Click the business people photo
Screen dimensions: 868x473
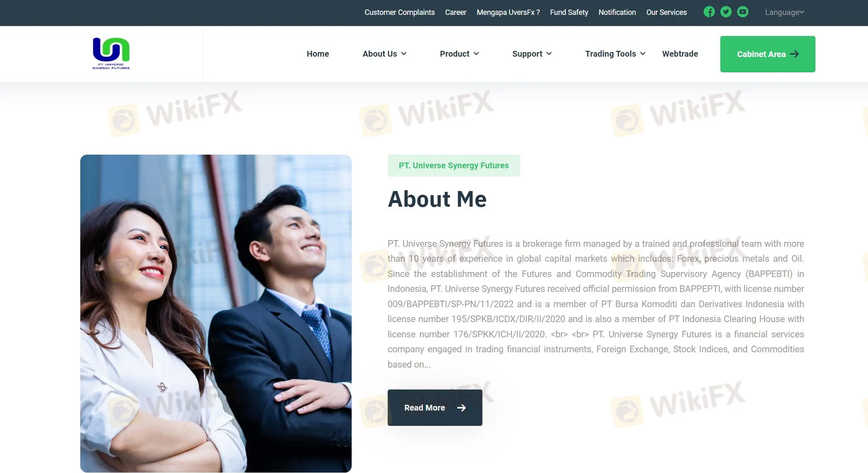[x=216, y=313]
